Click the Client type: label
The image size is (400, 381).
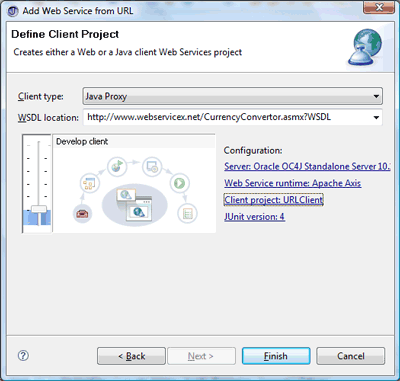pos(41,97)
